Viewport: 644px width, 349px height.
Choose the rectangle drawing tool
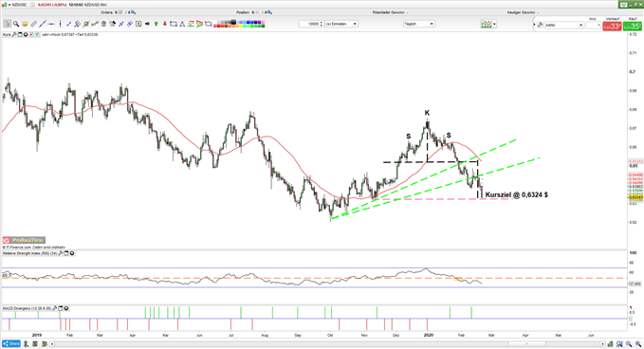pyautogui.click(x=174, y=24)
